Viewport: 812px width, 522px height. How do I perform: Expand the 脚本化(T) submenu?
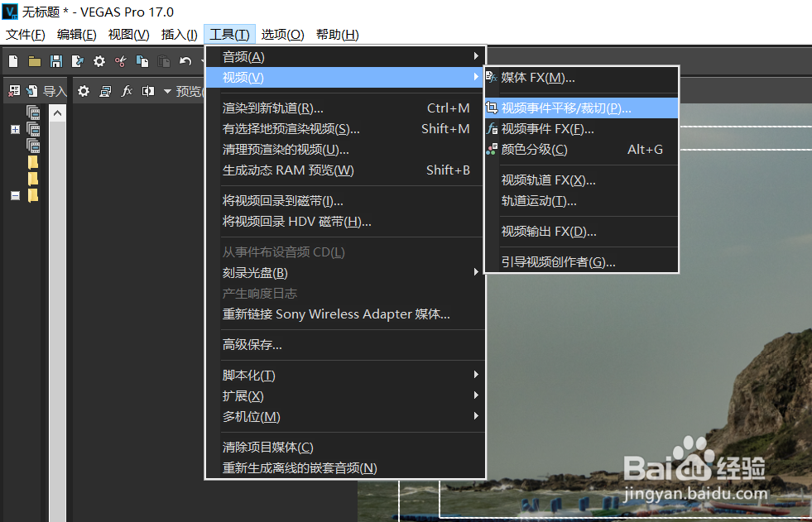tap(345, 375)
